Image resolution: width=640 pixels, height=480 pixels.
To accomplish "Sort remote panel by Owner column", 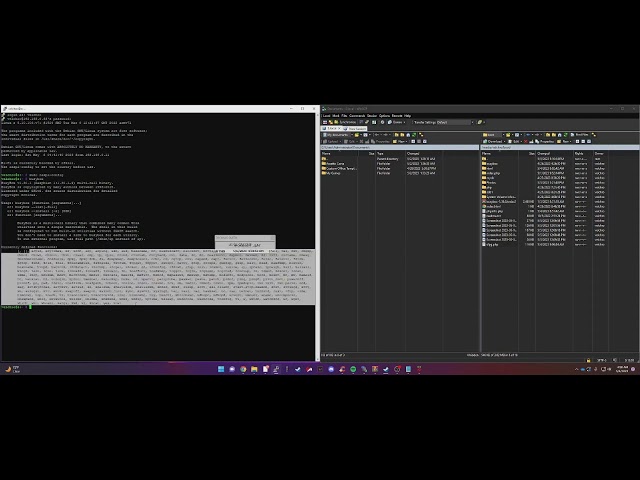I will [600, 153].
